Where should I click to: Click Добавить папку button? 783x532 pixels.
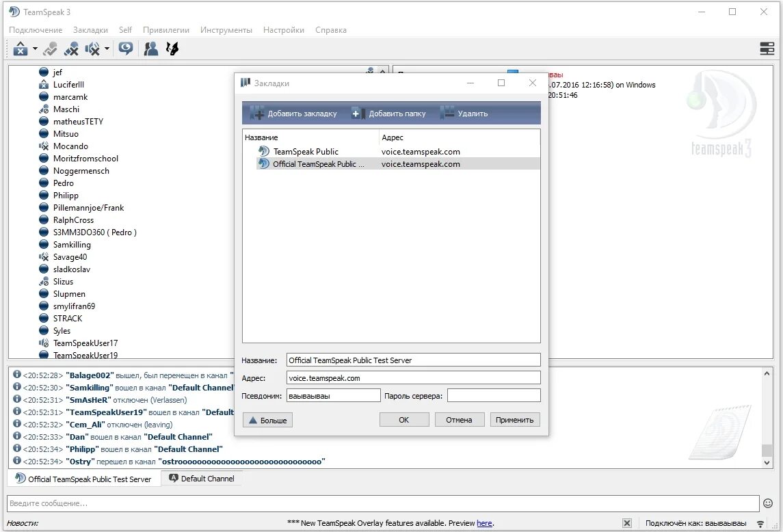click(388, 114)
